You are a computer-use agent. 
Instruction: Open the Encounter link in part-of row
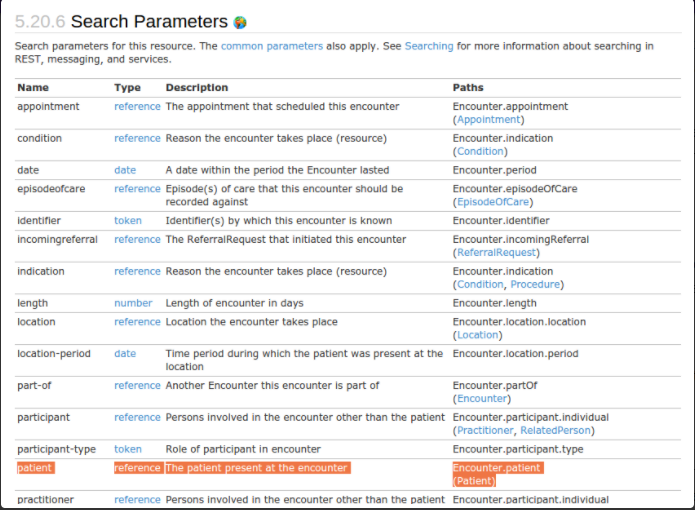click(482, 398)
